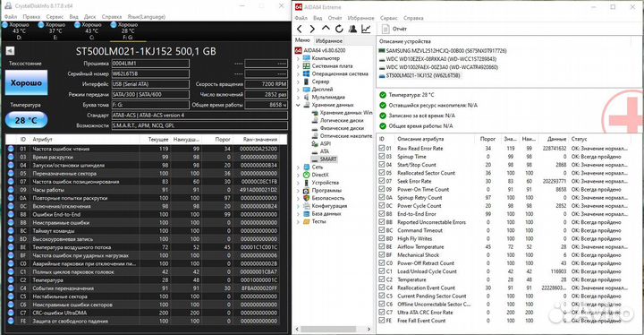
Task: Uncheck the Power-On Time Count checkbox
Action: click(382, 189)
